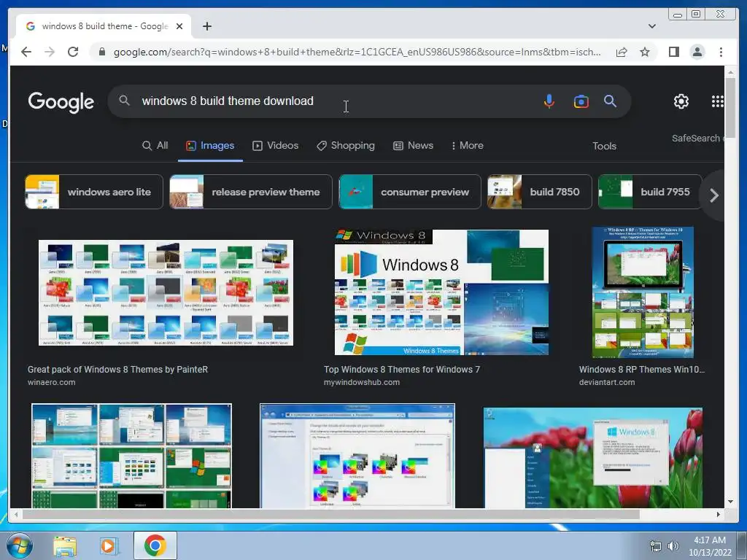747x560 pixels.
Task: Select the Chrome taskbar button
Action: click(x=155, y=545)
